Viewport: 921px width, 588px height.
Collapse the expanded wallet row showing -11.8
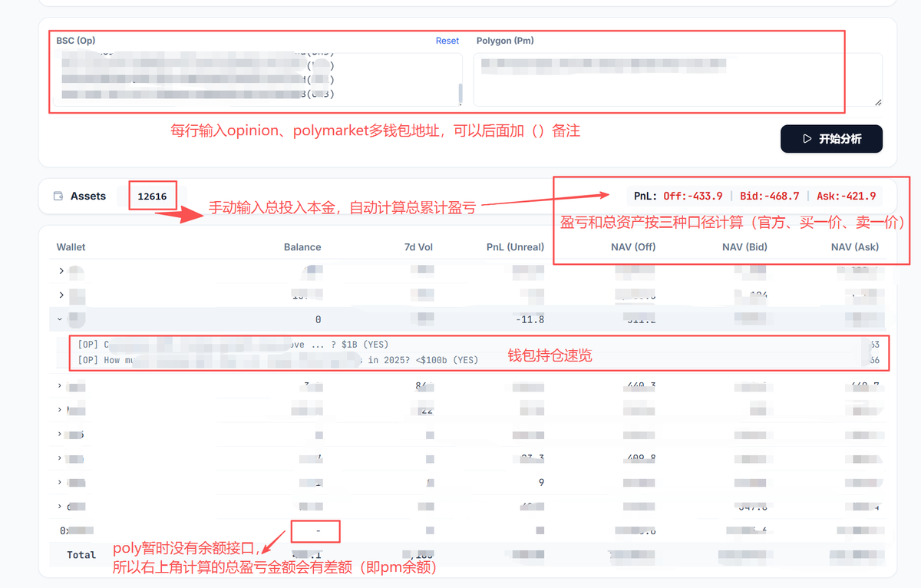pos(61,319)
